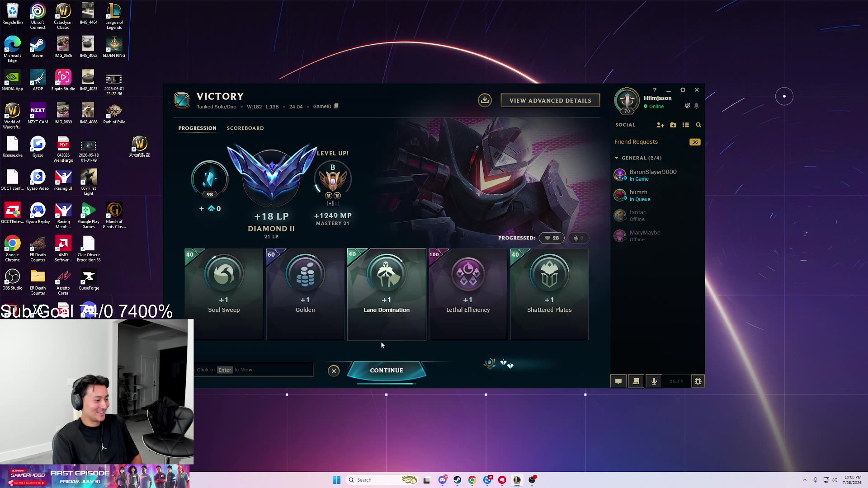Click the Mastery 21 crest icon

coord(333,181)
